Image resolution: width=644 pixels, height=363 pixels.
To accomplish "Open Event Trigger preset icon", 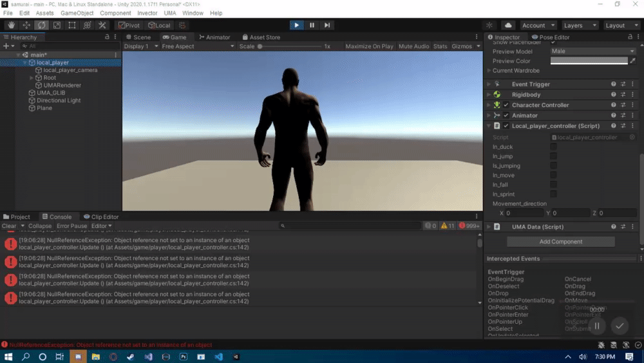I will [x=623, y=84].
